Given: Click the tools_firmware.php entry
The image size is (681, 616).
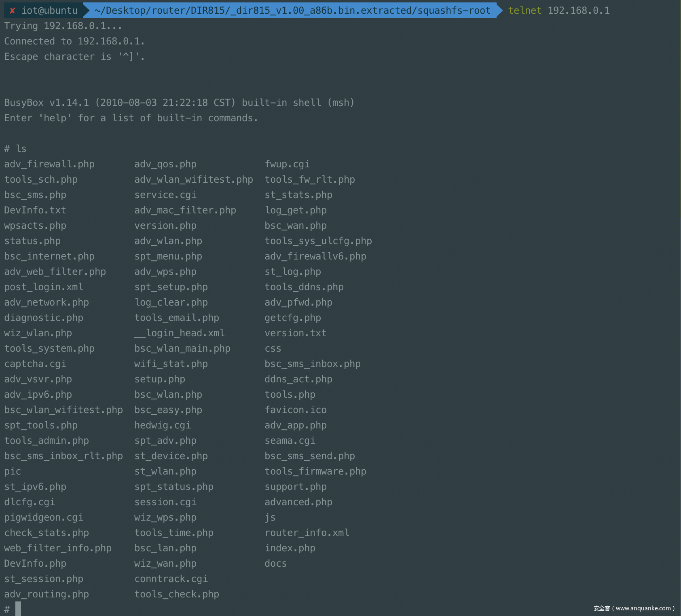Looking at the screenshot, I should pyautogui.click(x=315, y=471).
